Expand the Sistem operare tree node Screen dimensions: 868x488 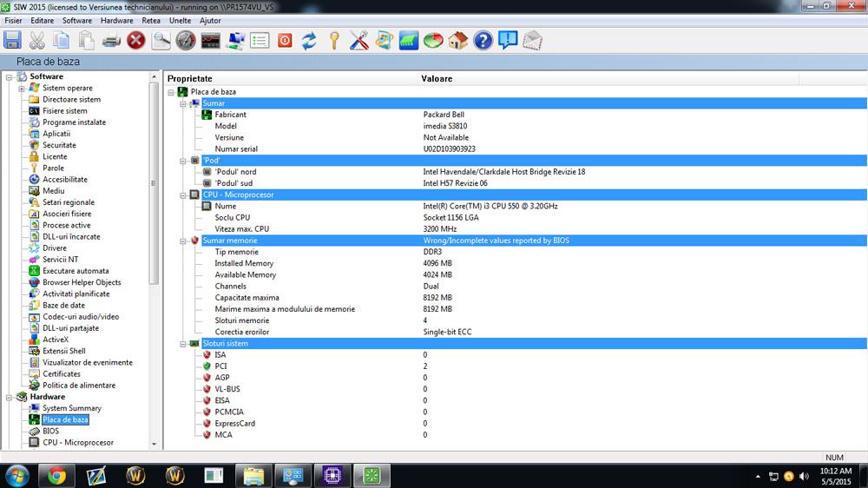(22, 89)
